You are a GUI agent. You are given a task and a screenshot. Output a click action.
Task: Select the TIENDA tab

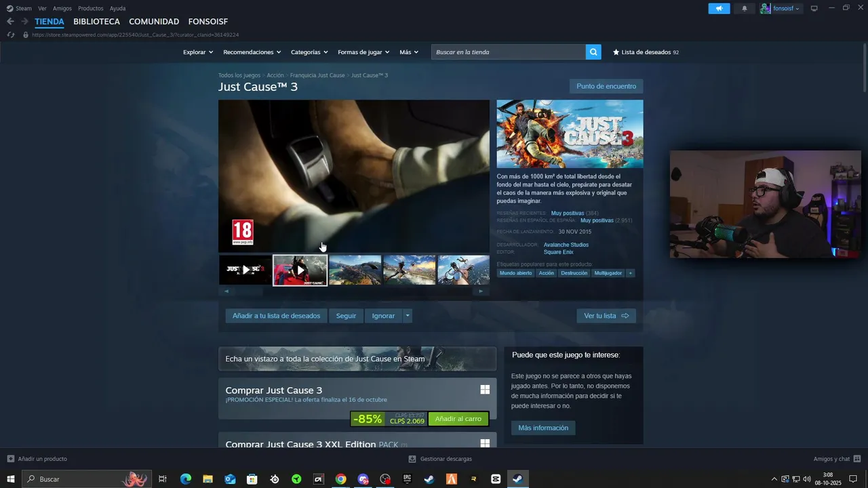[x=50, y=22]
